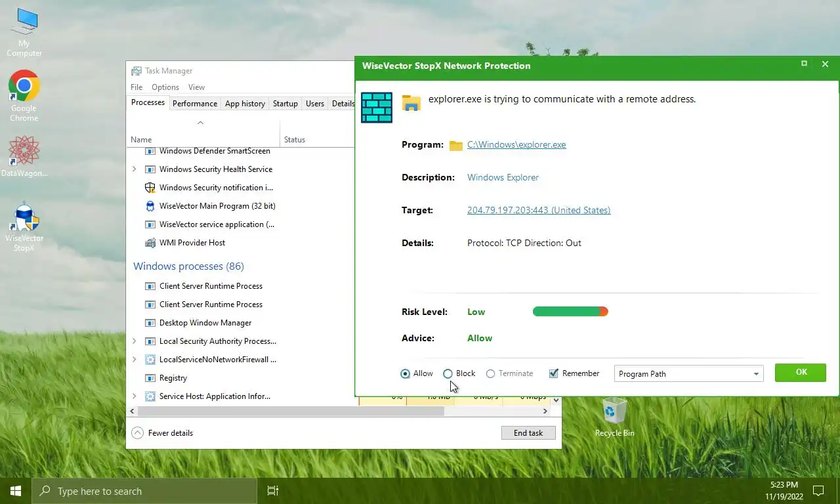Open the notification center icon
The height and width of the screenshot is (504, 840).
818,491
